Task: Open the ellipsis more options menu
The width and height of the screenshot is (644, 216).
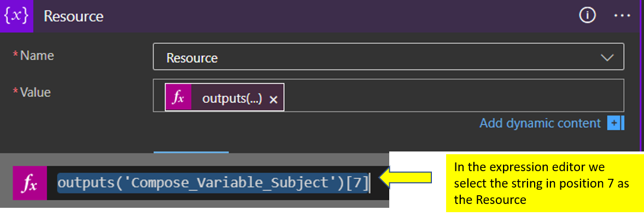Action: 622,16
